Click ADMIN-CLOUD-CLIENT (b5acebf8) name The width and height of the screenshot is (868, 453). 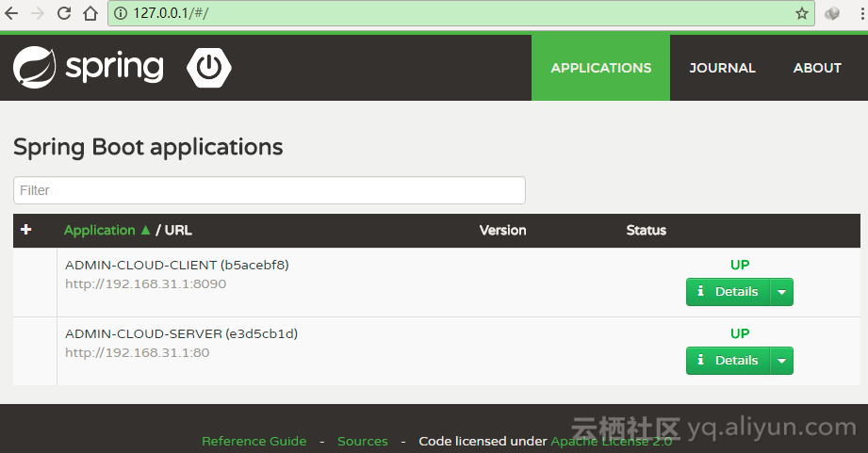[177, 265]
